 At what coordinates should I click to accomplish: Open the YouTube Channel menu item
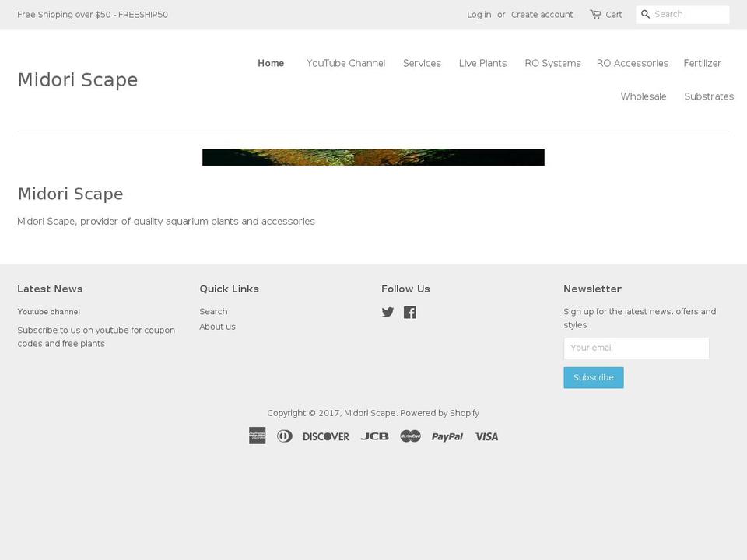tap(345, 63)
